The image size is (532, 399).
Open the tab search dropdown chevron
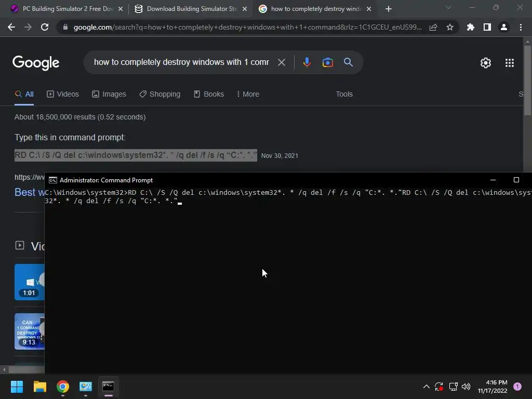(x=448, y=7)
